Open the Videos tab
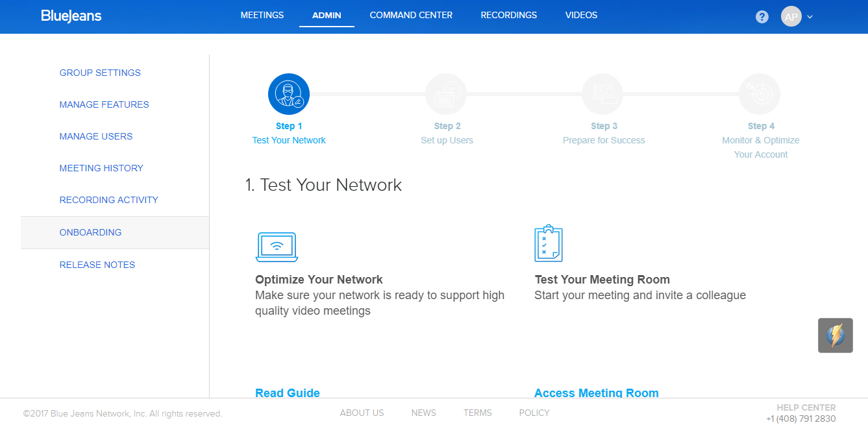This screenshot has height=425, width=868. coord(581,15)
